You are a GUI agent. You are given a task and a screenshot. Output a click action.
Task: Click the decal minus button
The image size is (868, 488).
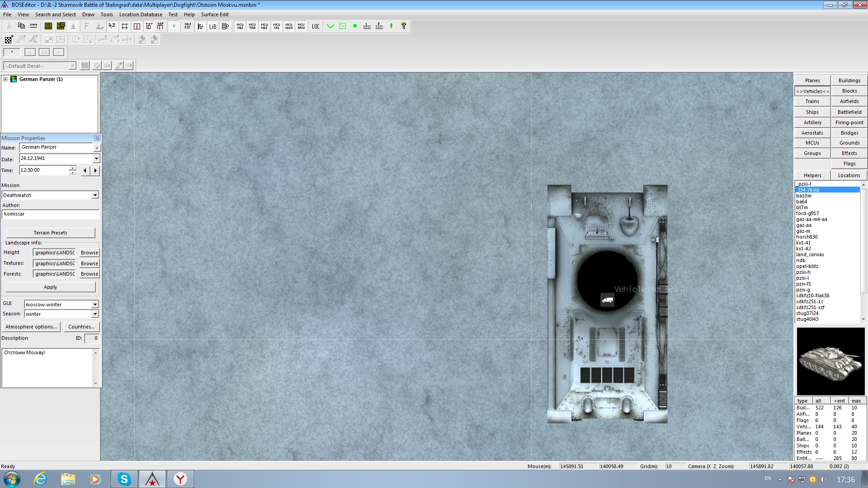(107, 66)
